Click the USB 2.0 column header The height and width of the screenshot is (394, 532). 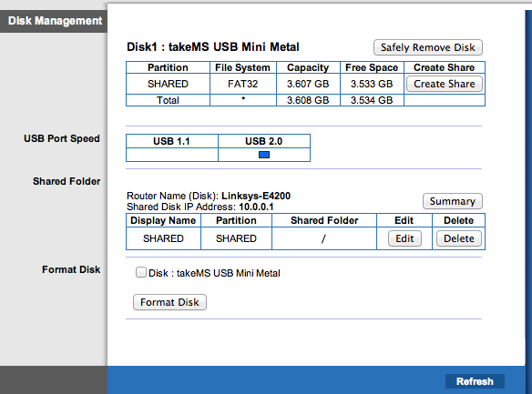click(x=263, y=141)
